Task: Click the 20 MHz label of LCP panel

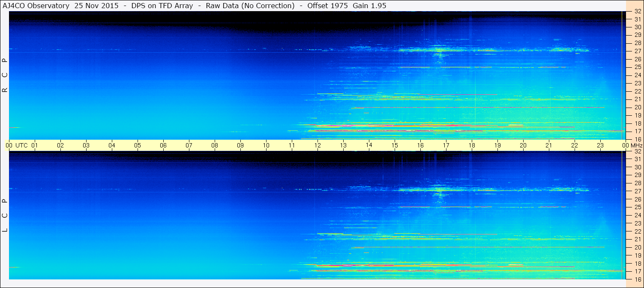Action: pos(637,247)
